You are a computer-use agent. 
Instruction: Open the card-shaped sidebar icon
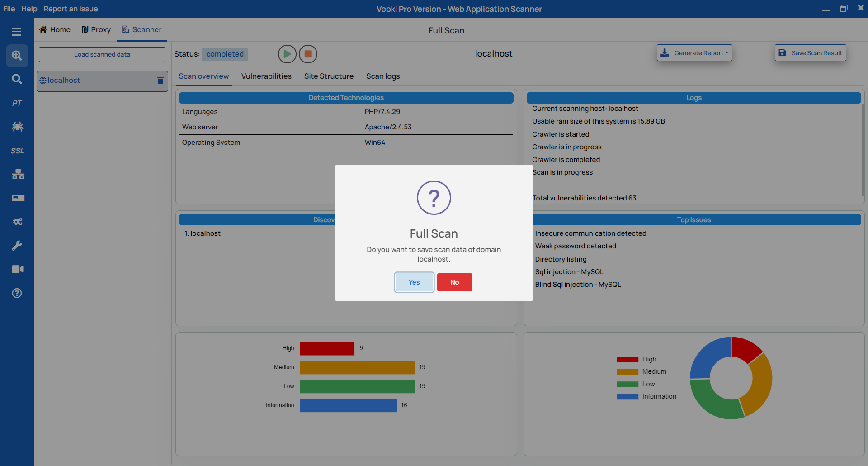(18, 198)
